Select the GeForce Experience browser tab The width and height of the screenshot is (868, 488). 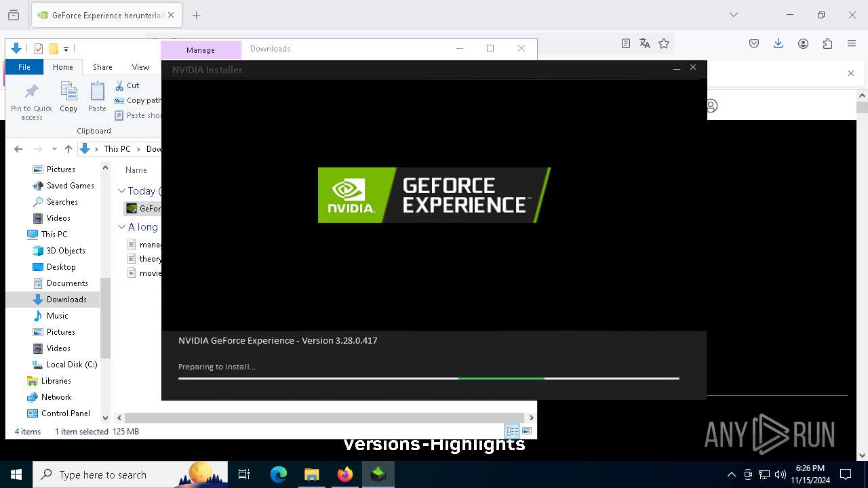click(105, 15)
